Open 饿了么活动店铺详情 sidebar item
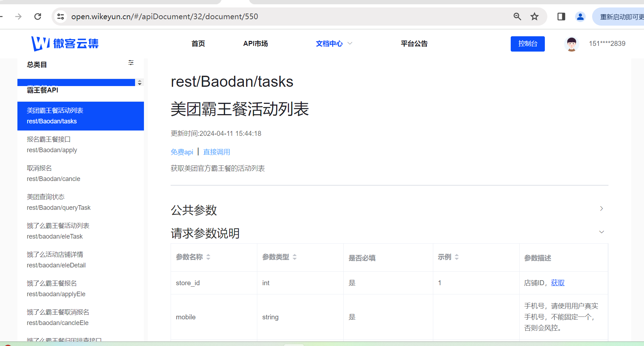644x346 pixels. click(x=81, y=260)
